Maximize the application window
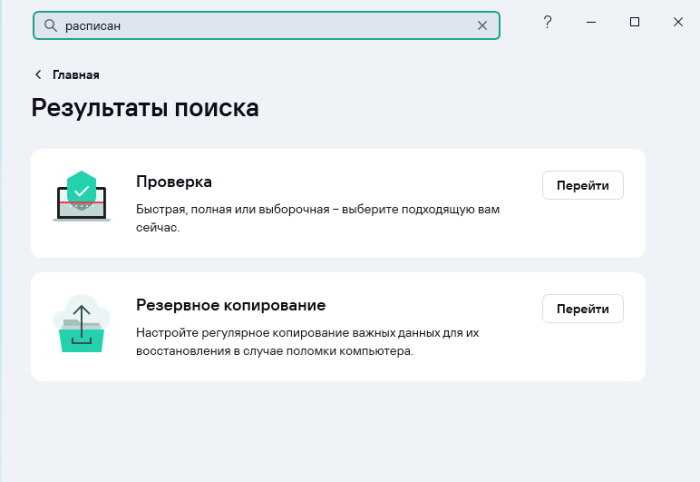 [634, 22]
